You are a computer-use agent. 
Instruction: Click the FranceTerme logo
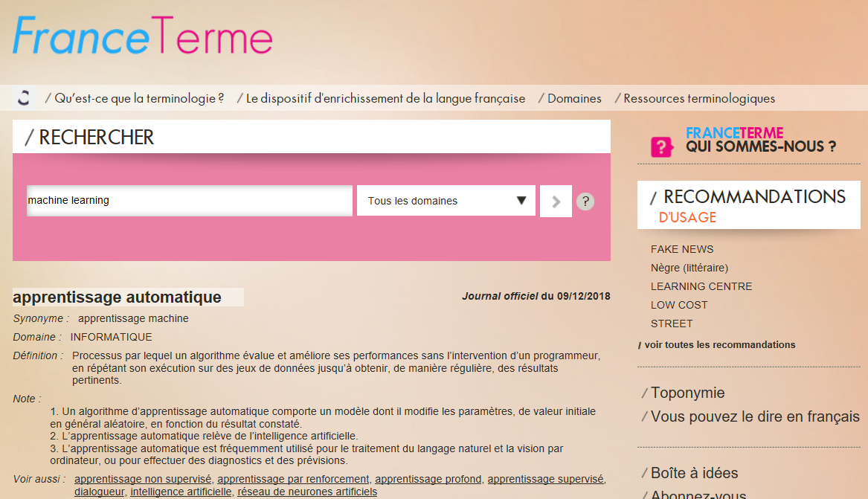(142, 36)
